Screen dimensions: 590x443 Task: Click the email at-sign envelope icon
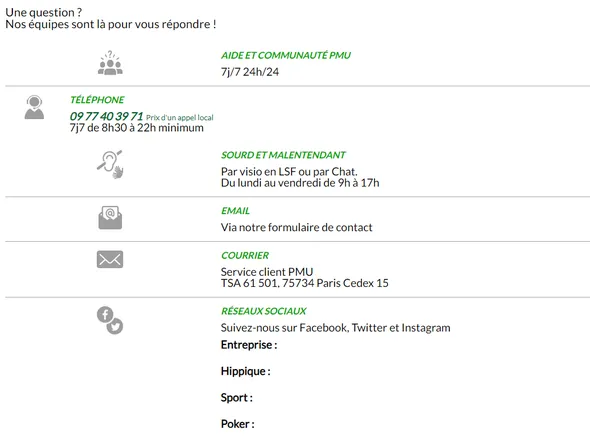(110, 218)
